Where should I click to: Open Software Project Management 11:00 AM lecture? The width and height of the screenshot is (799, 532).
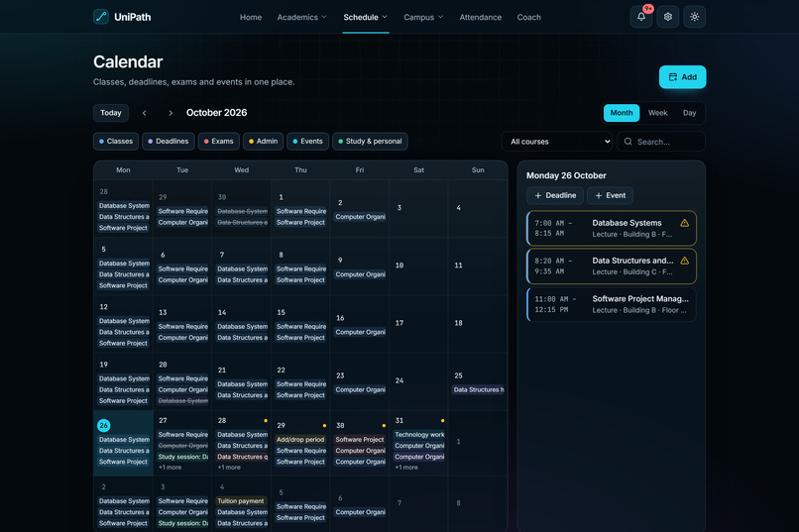coord(612,304)
